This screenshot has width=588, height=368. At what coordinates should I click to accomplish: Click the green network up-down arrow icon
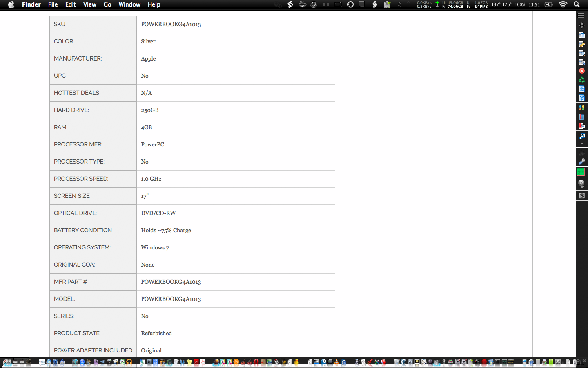click(437, 4)
